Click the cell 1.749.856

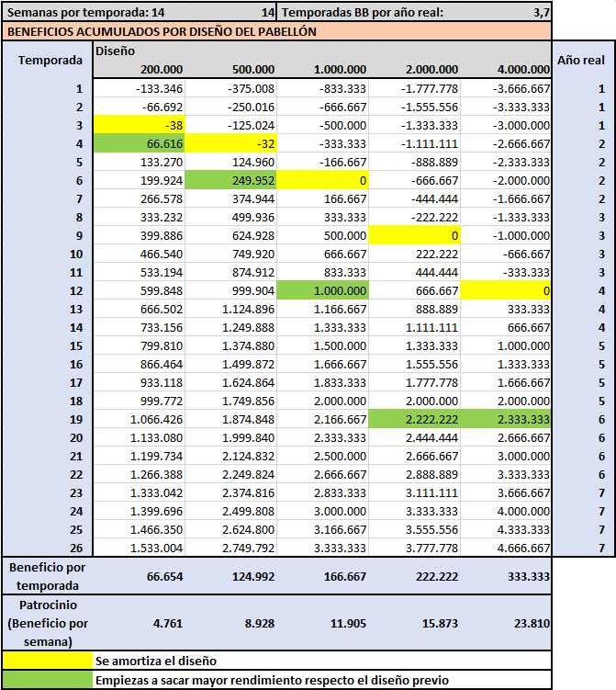[x=231, y=401]
